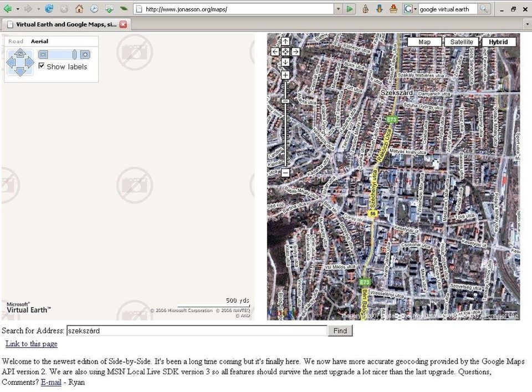Screen dimensions: 532x392
Task: Pan Virtual Earth map left
Action: coord(11,63)
